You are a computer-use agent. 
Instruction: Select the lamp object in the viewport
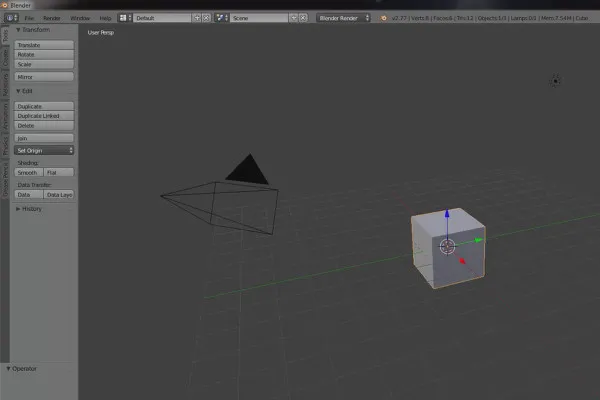pos(555,81)
